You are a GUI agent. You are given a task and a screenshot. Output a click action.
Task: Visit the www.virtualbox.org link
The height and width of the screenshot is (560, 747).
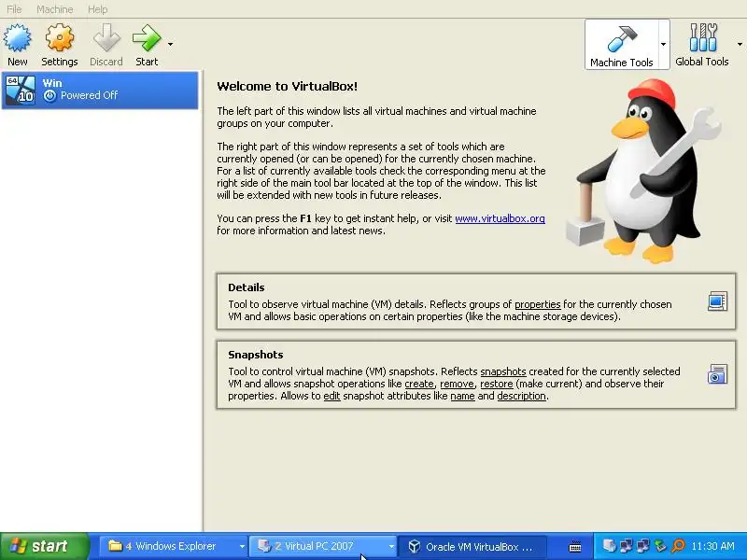tap(500, 218)
